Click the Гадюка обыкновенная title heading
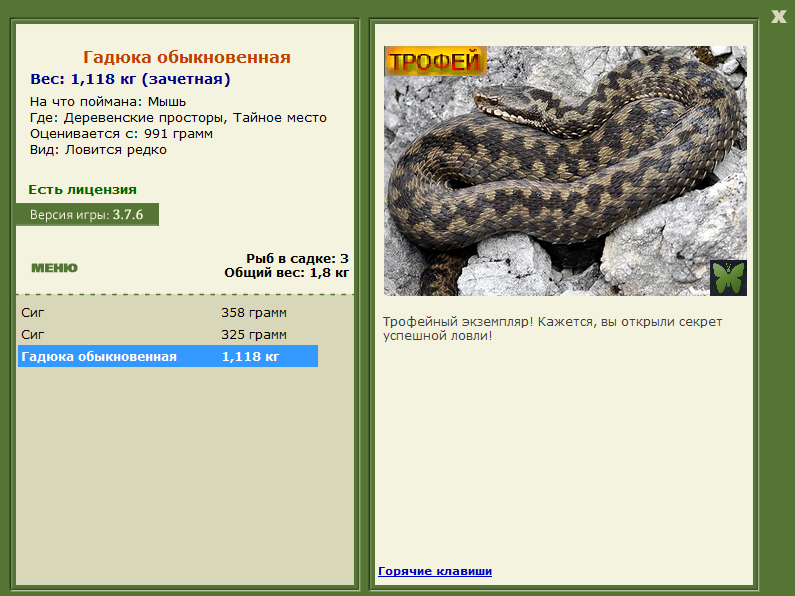 tap(187, 57)
